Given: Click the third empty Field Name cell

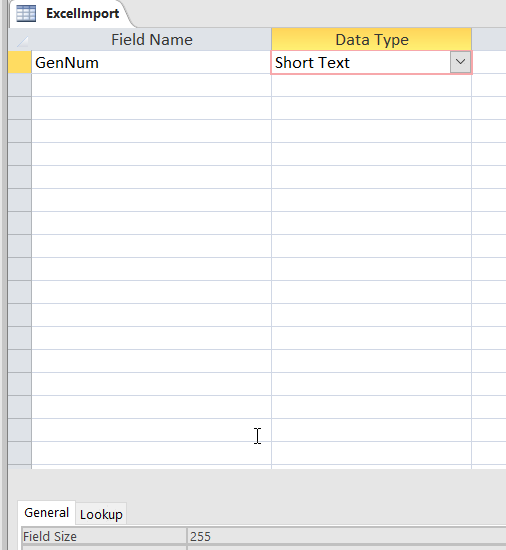Looking at the screenshot, I should 151,131.
